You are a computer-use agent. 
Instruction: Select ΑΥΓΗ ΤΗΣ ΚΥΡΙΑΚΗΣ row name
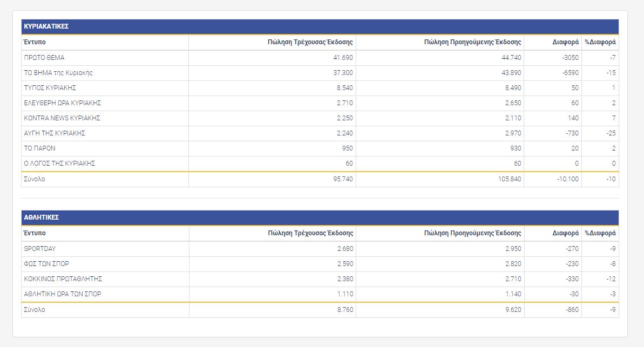tap(54, 133)
